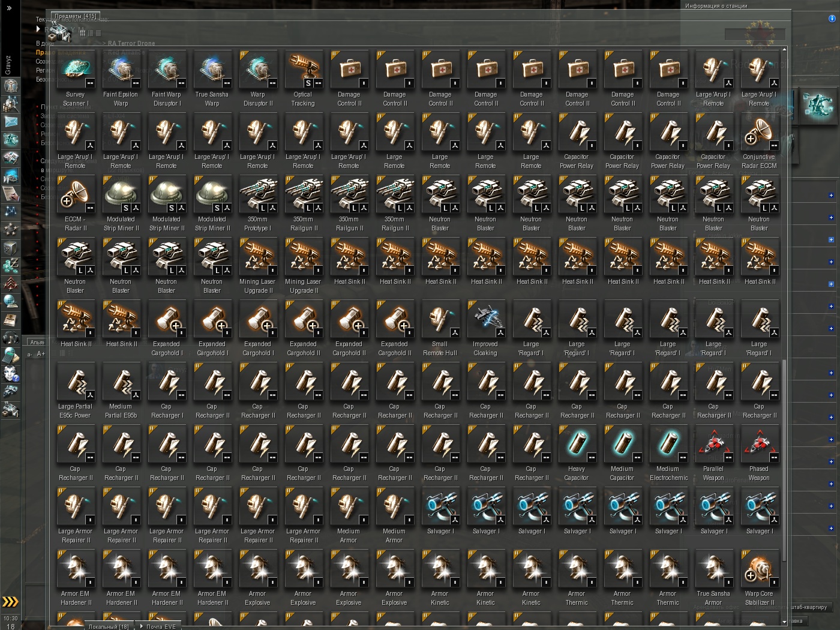Viewport: 840px width, 630px height.
Task: Switch inventory to plain list view
Action: [98, 33]
